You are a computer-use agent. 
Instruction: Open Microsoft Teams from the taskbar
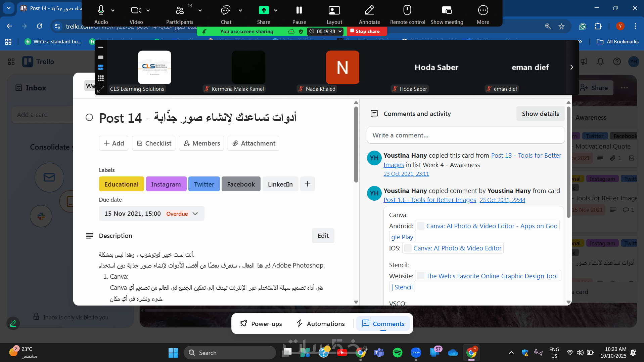coord(379,353)
